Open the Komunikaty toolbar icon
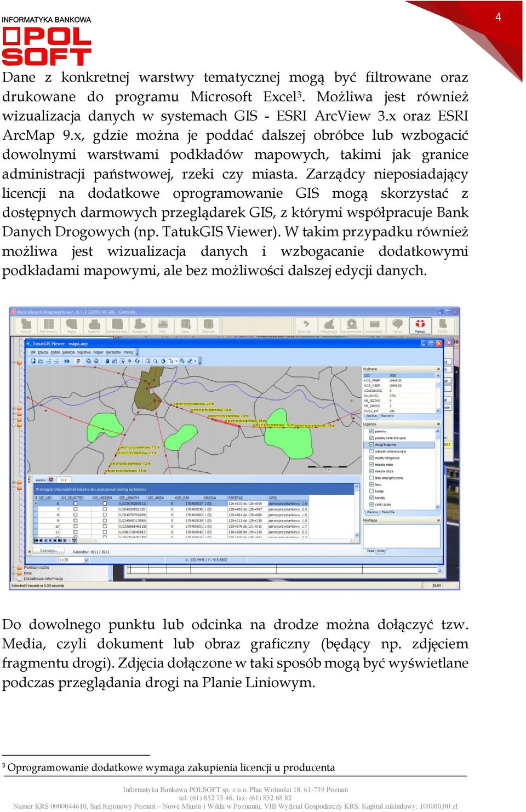 (374, 325)
